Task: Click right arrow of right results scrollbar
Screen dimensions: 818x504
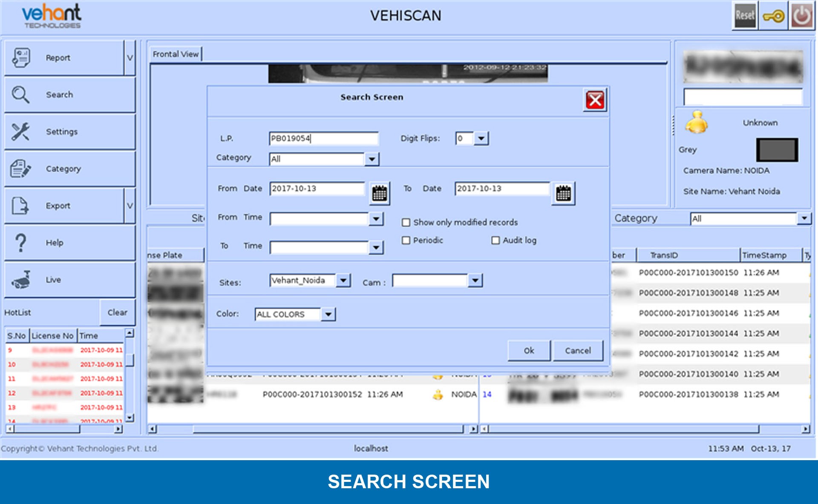Action: [x=805, y=429]
